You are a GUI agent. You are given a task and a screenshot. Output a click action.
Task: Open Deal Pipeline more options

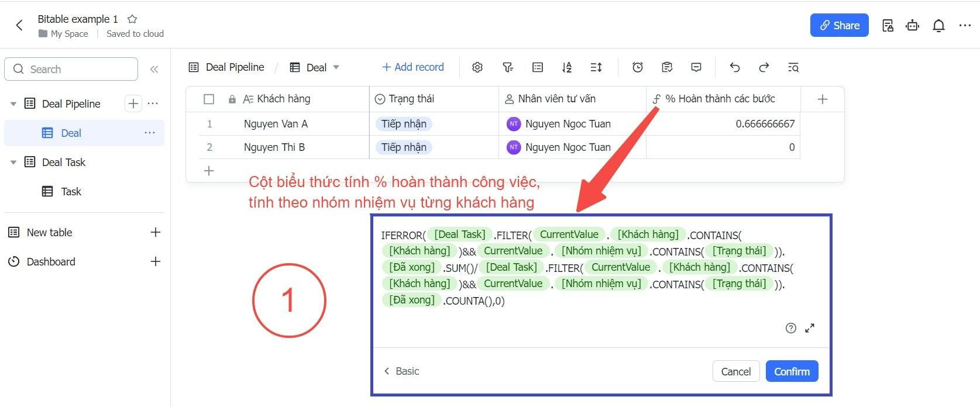(x=153, y=104)
